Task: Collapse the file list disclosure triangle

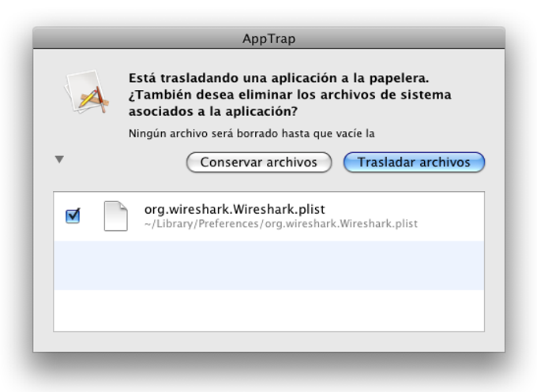Action: (x=59, y=159)
